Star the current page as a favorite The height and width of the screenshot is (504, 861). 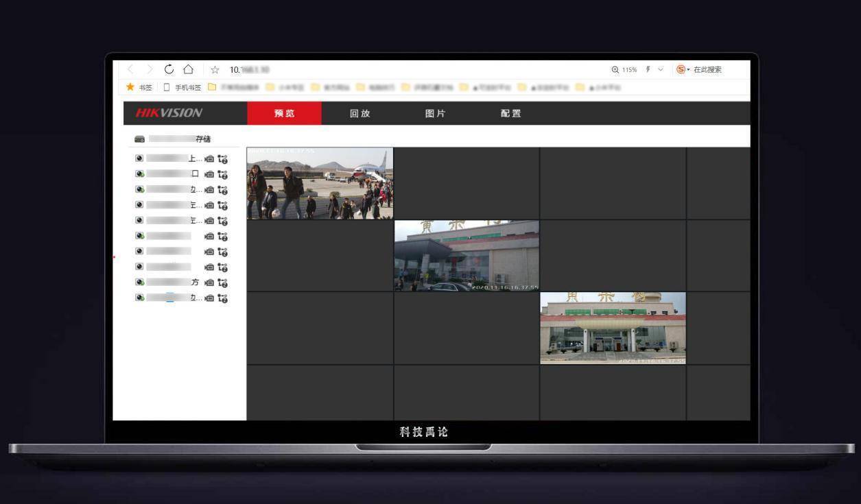click(215, 69)
